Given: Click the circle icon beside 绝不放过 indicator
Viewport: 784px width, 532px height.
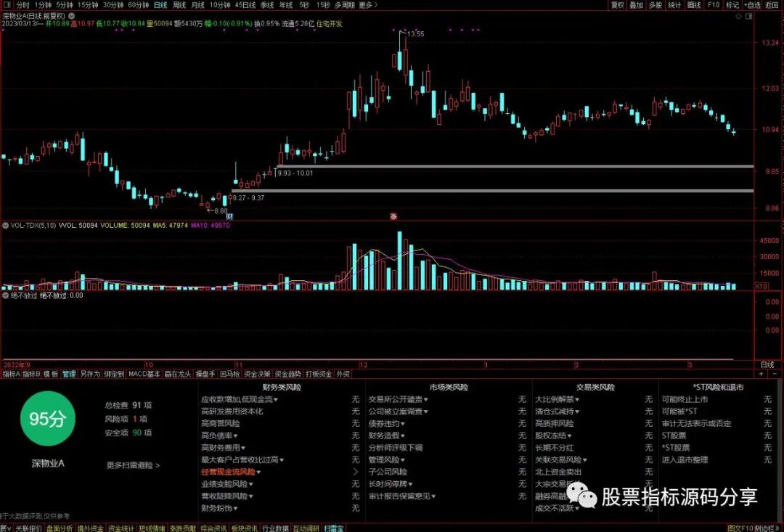Looking at the screenshot, I should (x=6, y=295).
